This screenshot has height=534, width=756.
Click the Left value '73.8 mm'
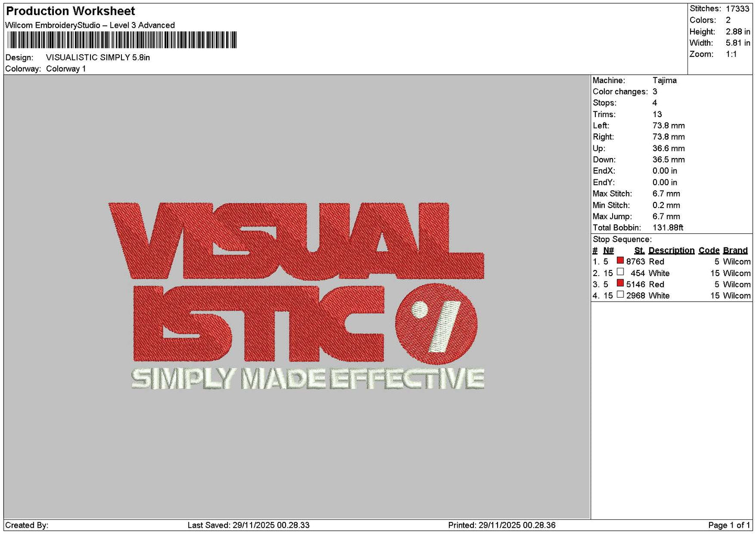(x=669, y=126)
